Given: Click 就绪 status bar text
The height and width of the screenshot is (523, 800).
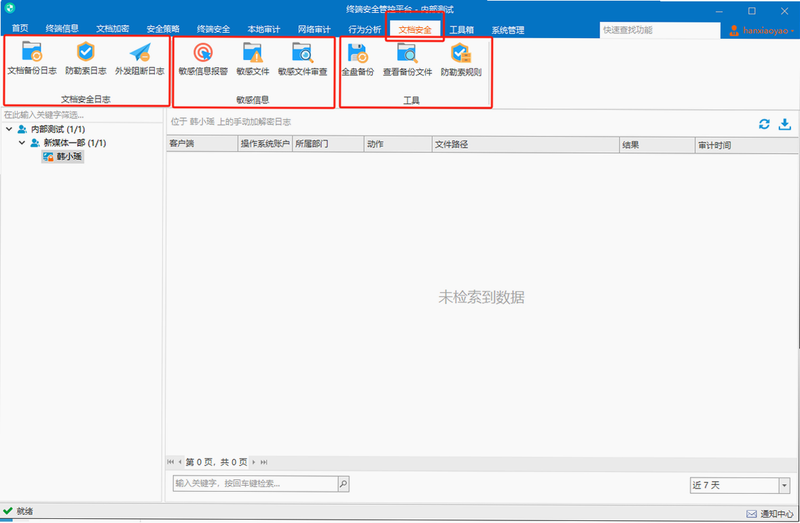Looking at the screenshot, I should pyautogui.click(x=24, y=511).
